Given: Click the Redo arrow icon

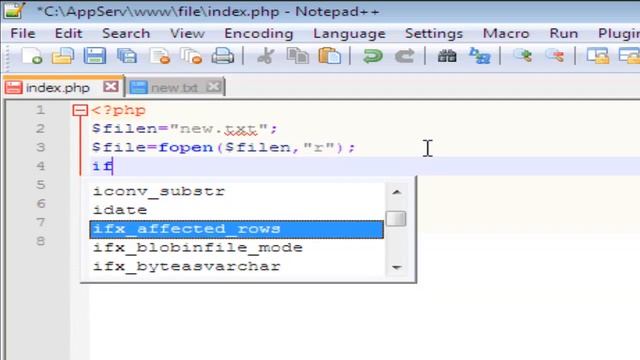Looking at the screenshot, I should (x=404, y=56).
